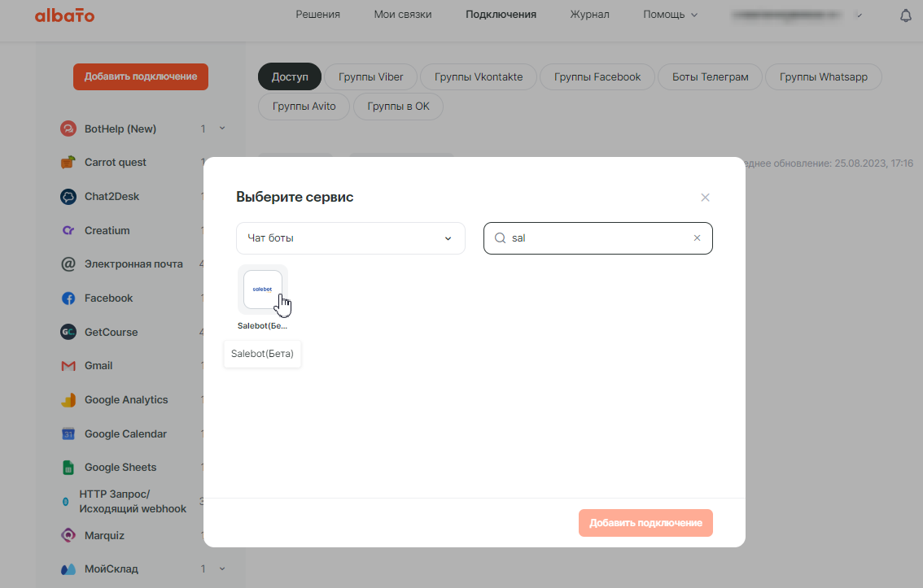Click the Carrot quest icon in the sidebar
This screenshot has height=588, width=923.
[68, 163]
